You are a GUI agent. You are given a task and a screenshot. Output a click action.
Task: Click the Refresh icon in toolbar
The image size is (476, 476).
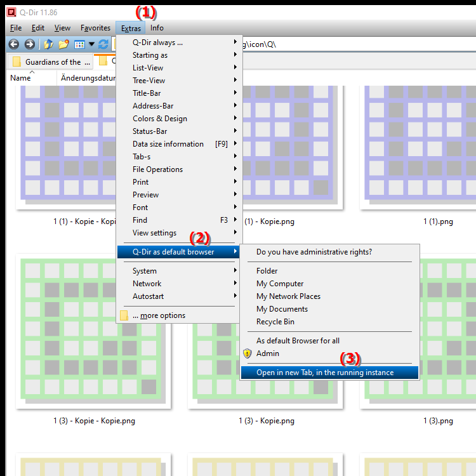[103, 44]
